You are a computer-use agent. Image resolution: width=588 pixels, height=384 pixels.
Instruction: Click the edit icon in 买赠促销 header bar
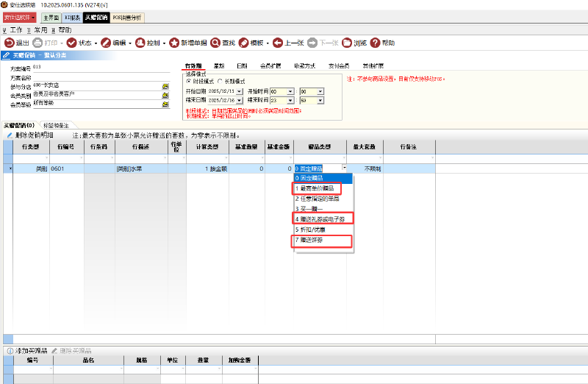(7, 55)
